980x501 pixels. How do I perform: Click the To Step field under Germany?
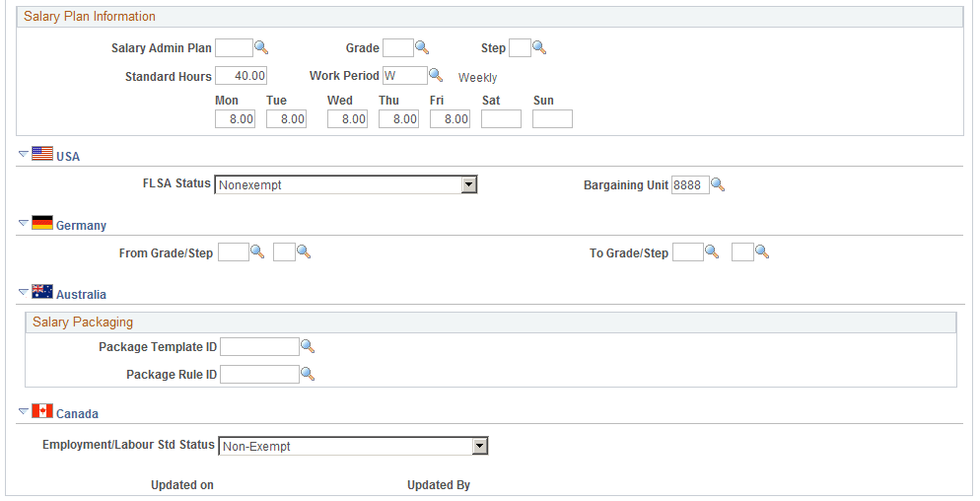pyautogui.click(x=742, y=252)
